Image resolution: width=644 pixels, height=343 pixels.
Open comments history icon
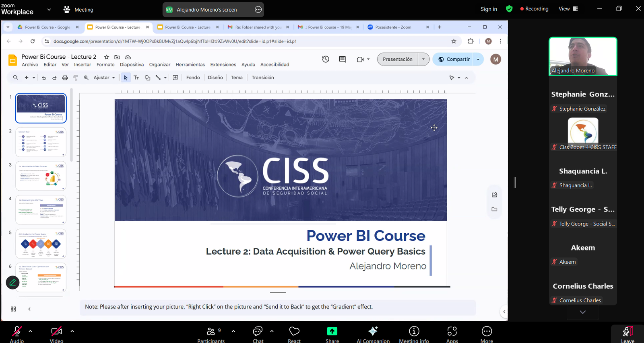pyautogui.click(x=343, y=59)
